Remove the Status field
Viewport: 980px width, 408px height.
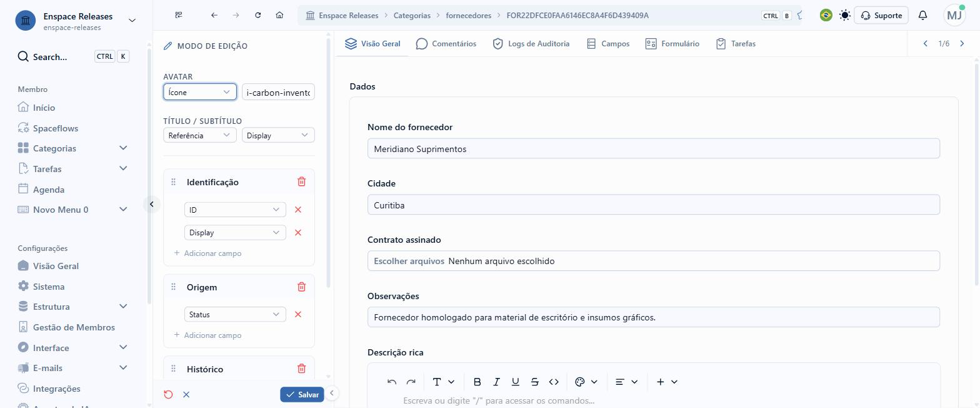(298, 314)
